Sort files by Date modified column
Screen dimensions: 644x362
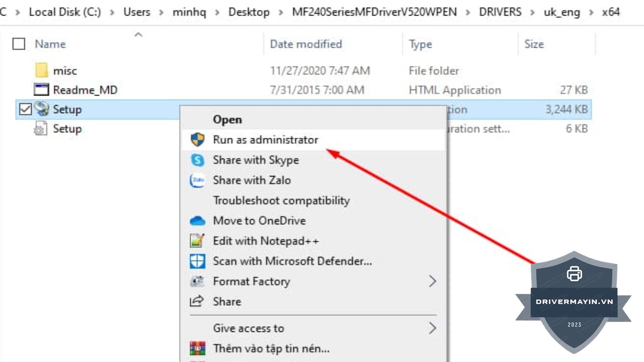coord(306,44)
